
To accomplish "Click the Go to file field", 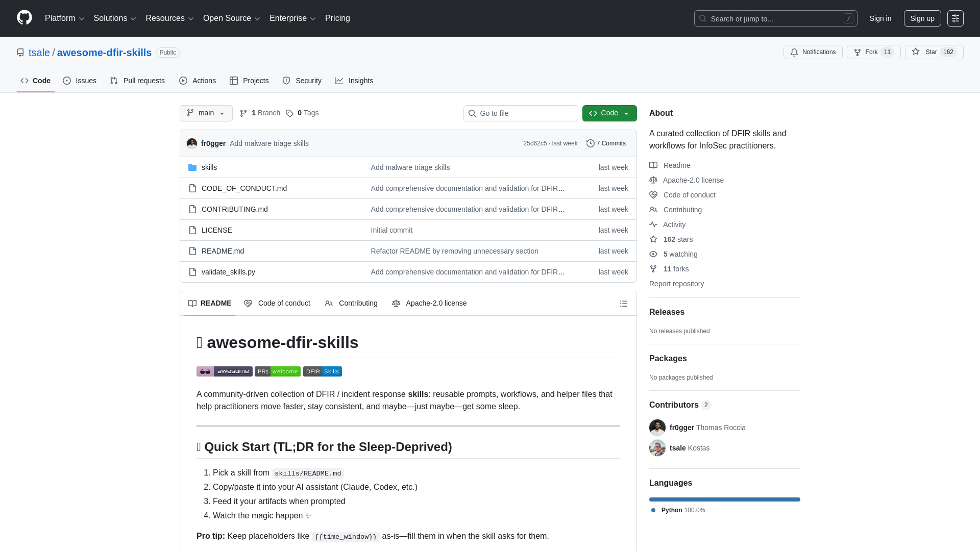I will coord(520,113).
